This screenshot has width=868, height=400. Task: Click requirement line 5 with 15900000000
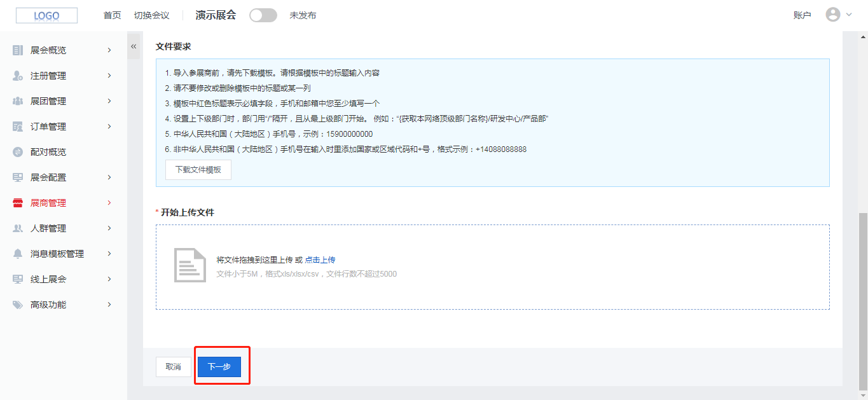coord(268,134)
